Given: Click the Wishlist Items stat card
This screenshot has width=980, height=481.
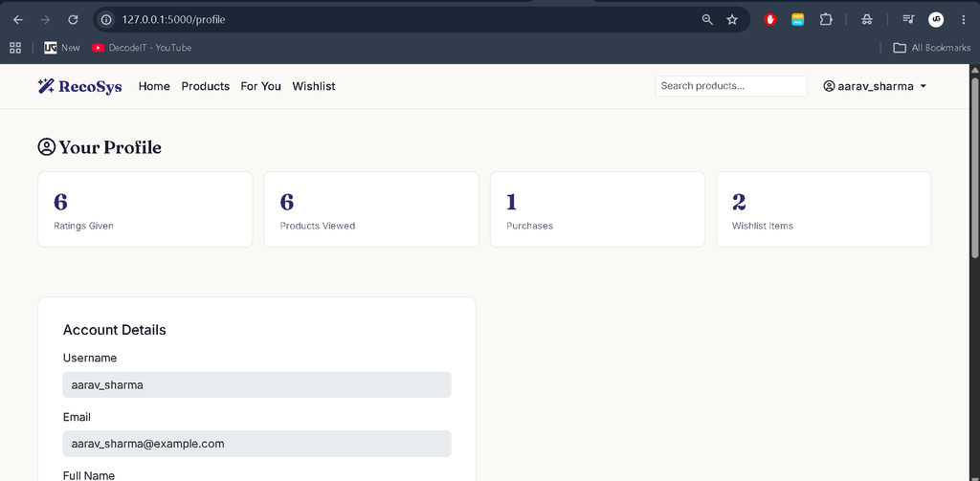Looking at the screenshot, I should 824,209.
